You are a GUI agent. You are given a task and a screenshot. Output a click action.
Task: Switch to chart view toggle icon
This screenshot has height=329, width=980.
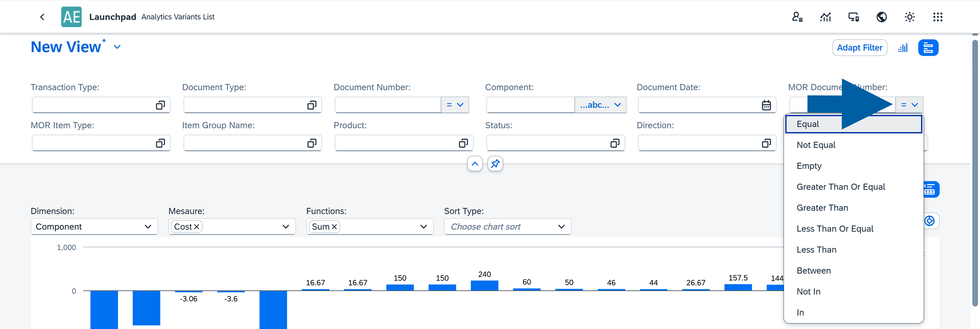click(x=903, y=48)
